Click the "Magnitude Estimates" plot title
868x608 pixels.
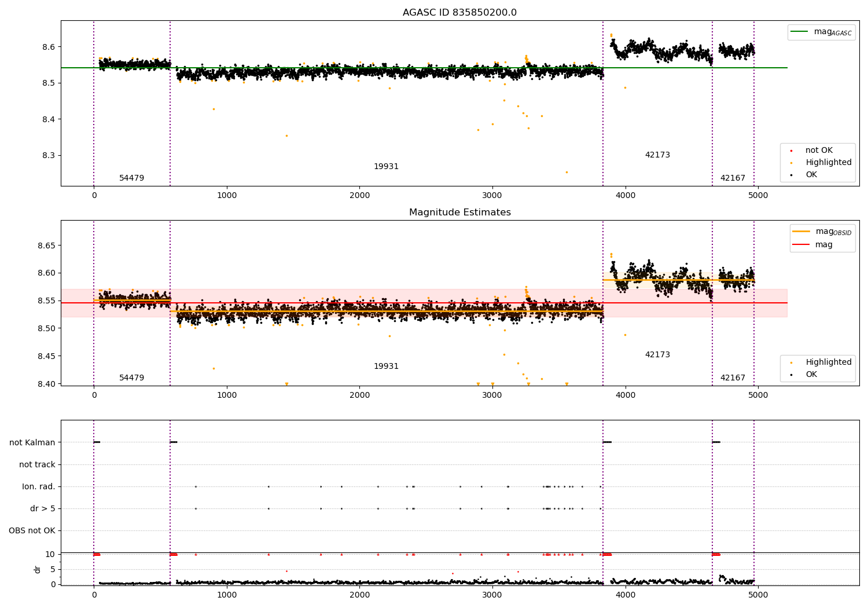(459, 213)
